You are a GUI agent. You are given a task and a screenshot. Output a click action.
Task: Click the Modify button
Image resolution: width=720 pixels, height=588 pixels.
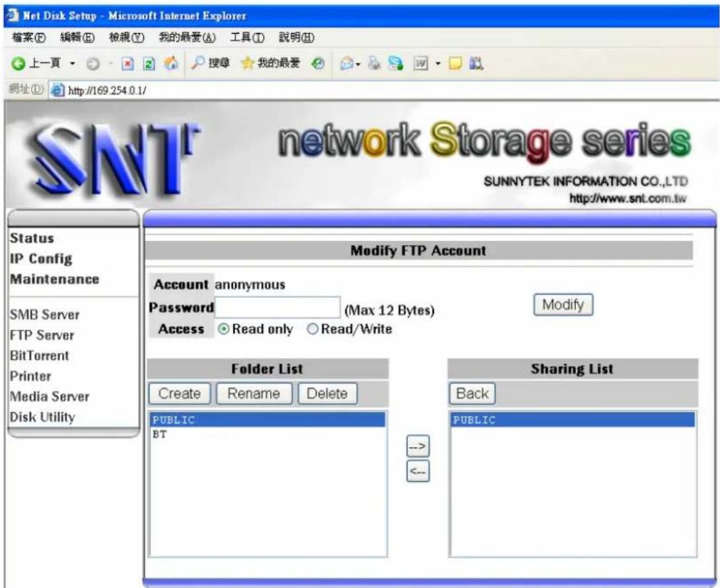point(563,305)
